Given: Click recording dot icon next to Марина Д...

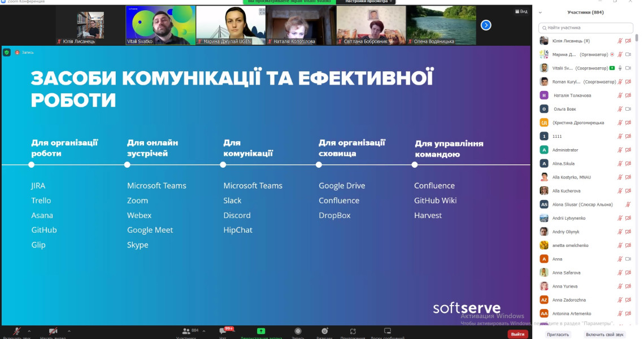Looking at the screenshot, I should click(612, 54).
